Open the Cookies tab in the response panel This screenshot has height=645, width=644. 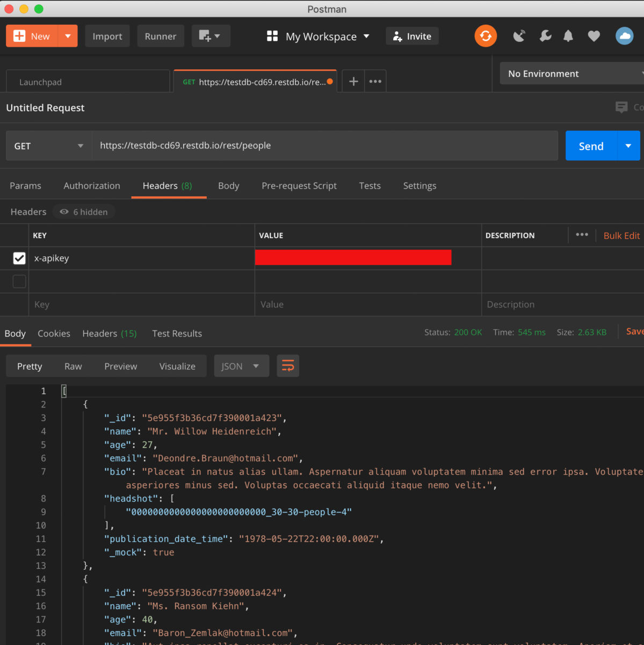[54, 333]
